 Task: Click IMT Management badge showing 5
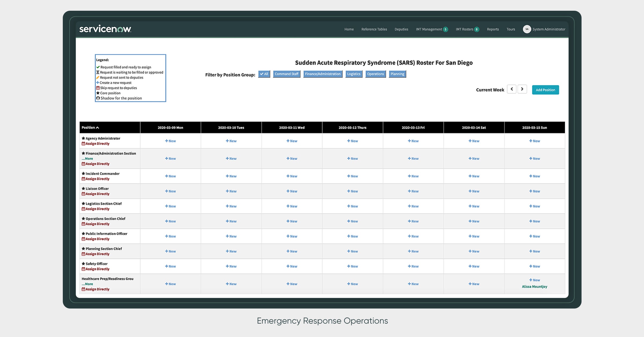pyautogui.click(x=445, y=30)
